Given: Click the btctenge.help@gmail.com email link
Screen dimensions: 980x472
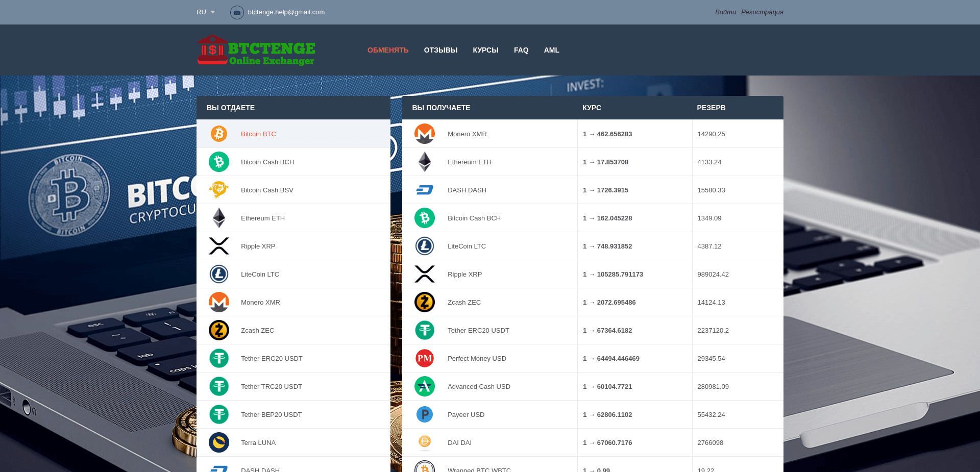Looking at the screenshot, I should click(286, 12).
